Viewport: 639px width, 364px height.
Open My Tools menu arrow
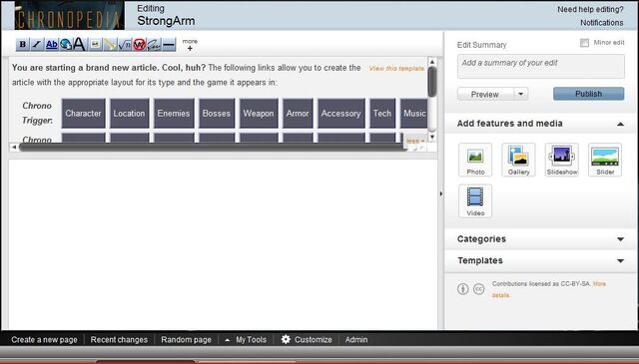tap(228, 340)
